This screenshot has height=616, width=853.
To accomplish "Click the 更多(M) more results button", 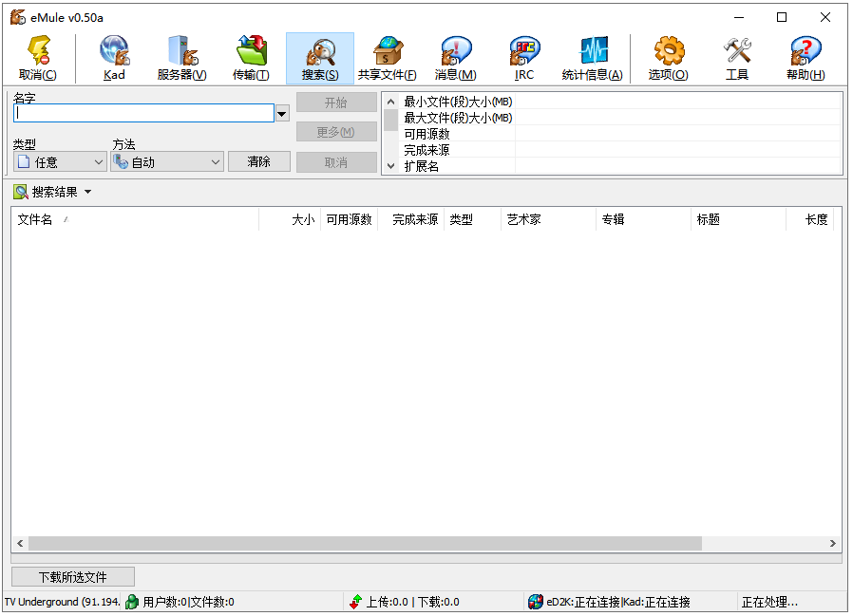I will tap(336, 132).
